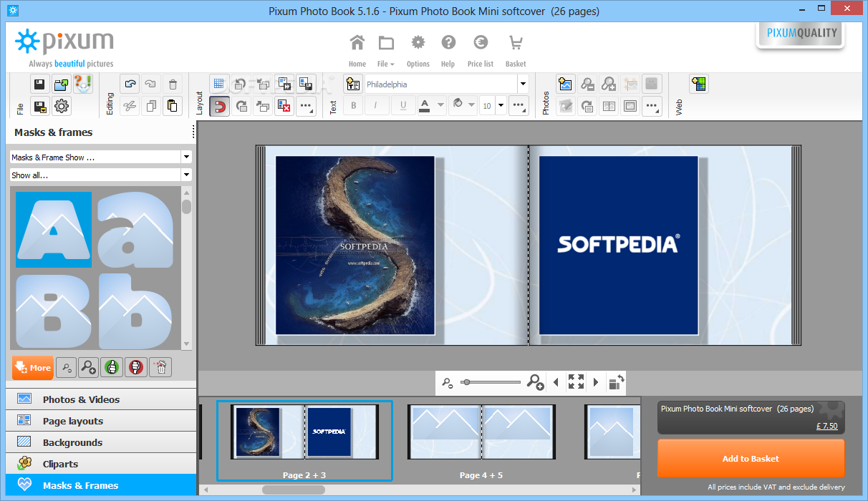Insert a new text box

[353, 84]
